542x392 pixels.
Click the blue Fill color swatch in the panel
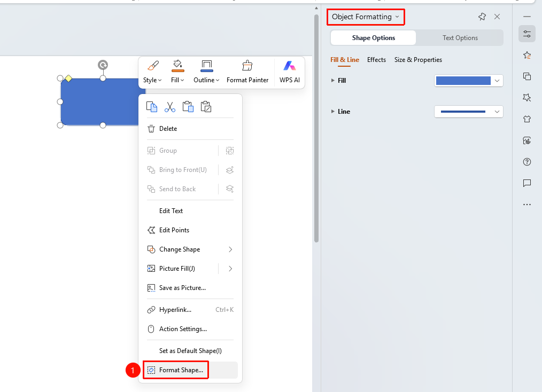(463, 81)
